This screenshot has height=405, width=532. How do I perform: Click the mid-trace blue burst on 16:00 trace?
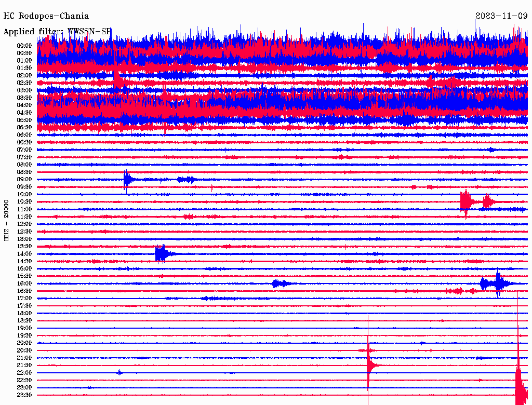(x=281, y=283)
